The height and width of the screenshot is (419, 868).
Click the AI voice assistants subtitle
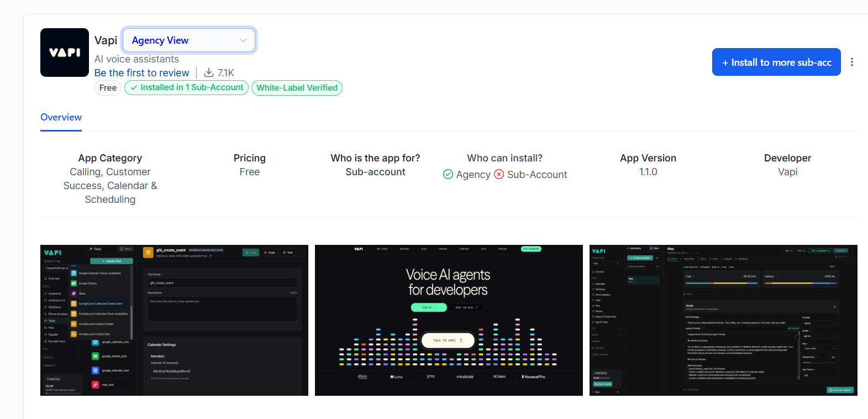click(x=136, y=59)
